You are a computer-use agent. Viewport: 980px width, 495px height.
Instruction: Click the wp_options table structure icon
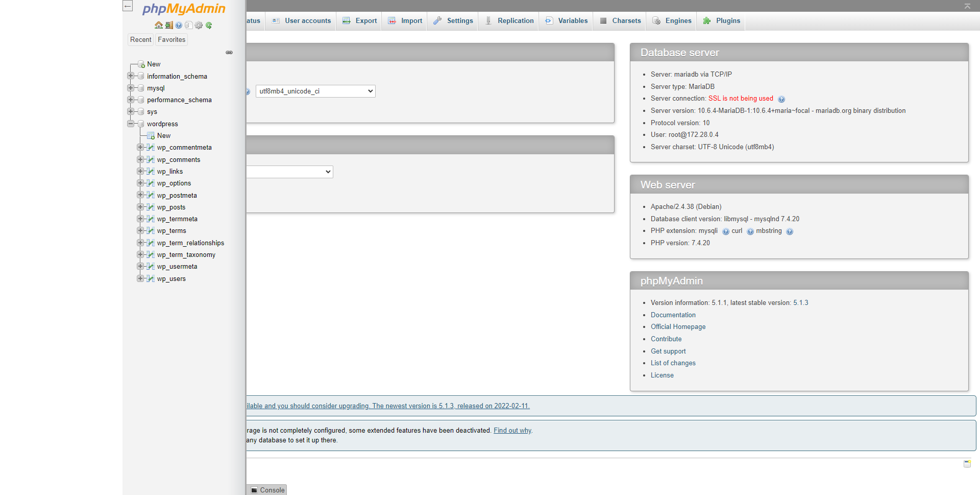[x=151, y=183]
